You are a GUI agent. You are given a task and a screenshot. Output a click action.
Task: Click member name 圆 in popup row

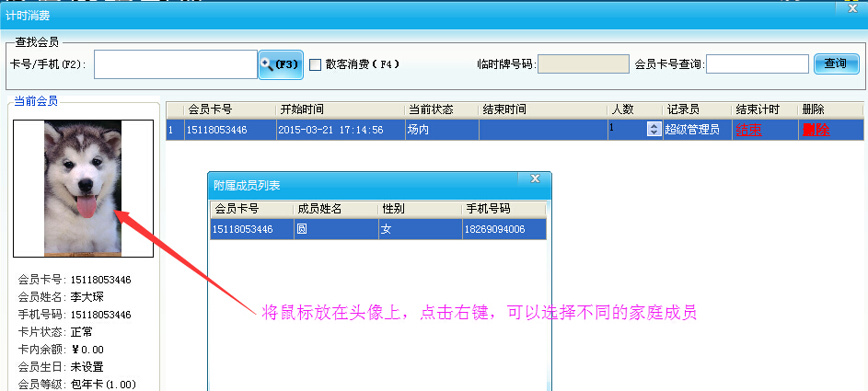point(336,229)
